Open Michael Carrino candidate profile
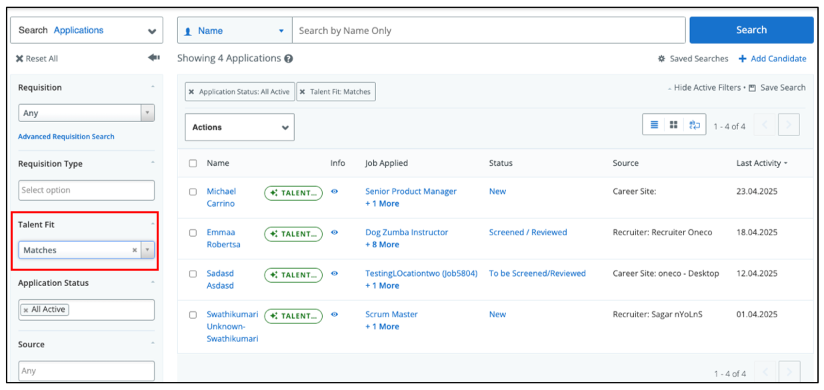 coord(221,197)
